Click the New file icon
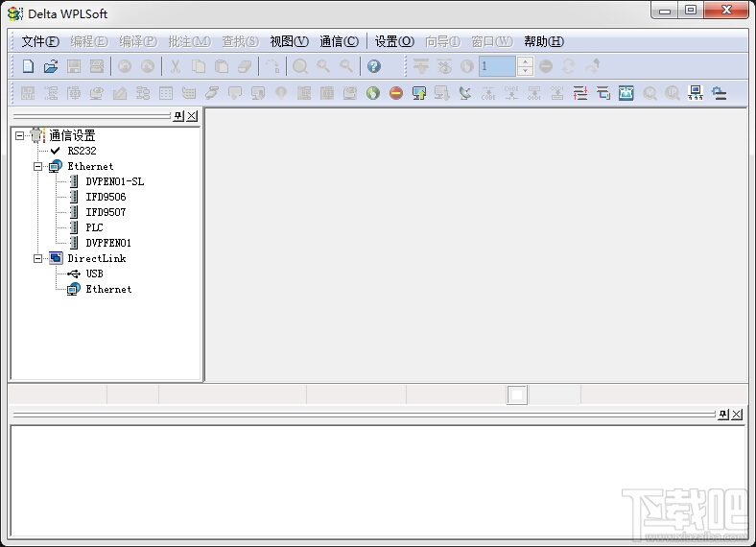This screenshot has width=756, height=547. click(x=28, y=66)
